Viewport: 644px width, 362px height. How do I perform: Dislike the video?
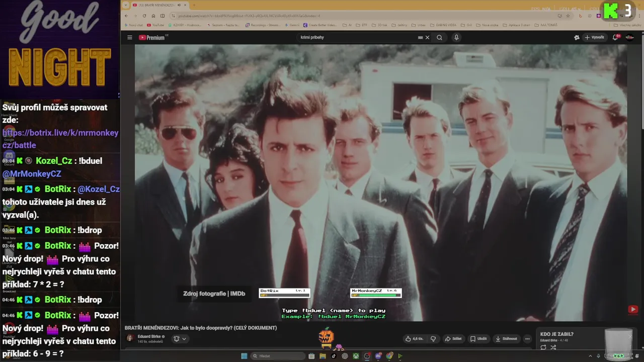[433, 338]
